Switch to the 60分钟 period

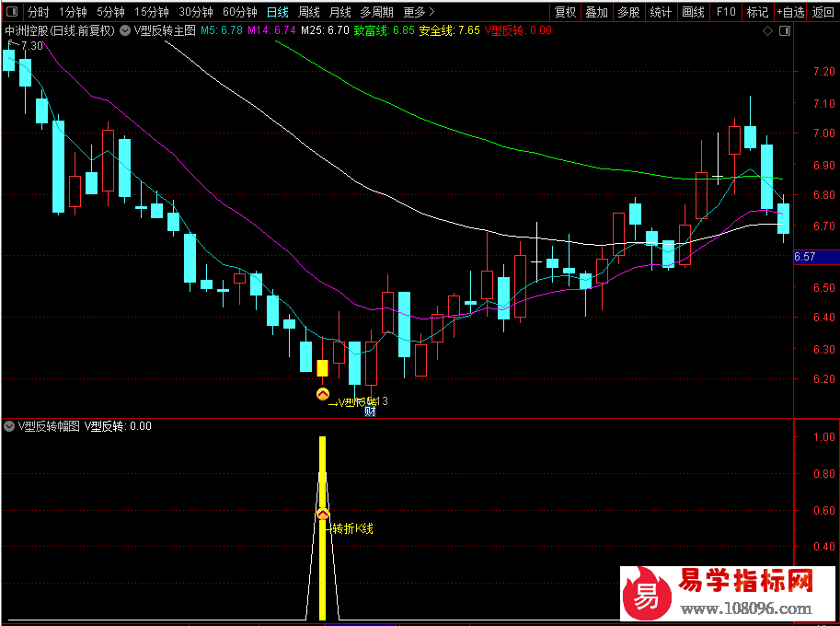click(240, 12)
